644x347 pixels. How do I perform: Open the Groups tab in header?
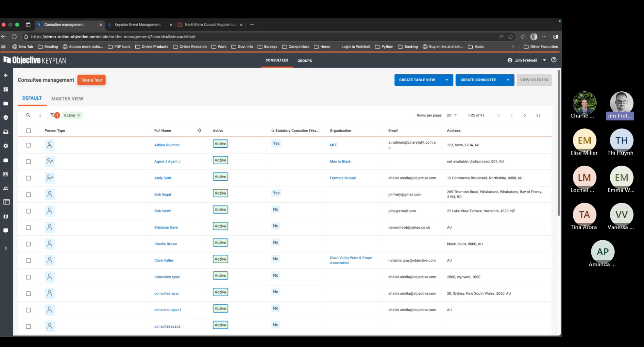click(x=304, y=61)
